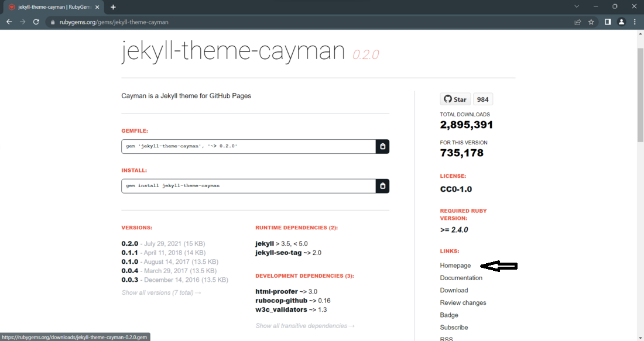Open the share page icon in address bar
Screen dimensions: 644x341
point(577,22)
